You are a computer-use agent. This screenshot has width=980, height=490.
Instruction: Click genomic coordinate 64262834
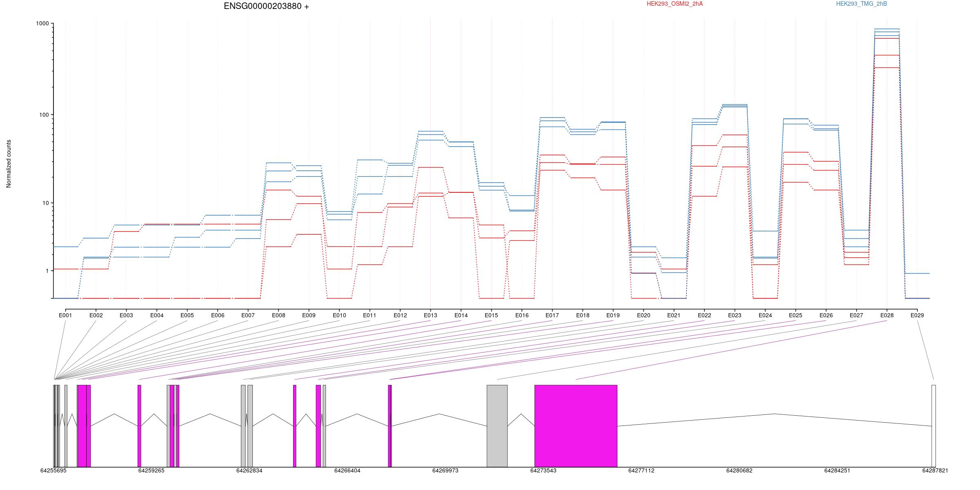tap(249, 470)
